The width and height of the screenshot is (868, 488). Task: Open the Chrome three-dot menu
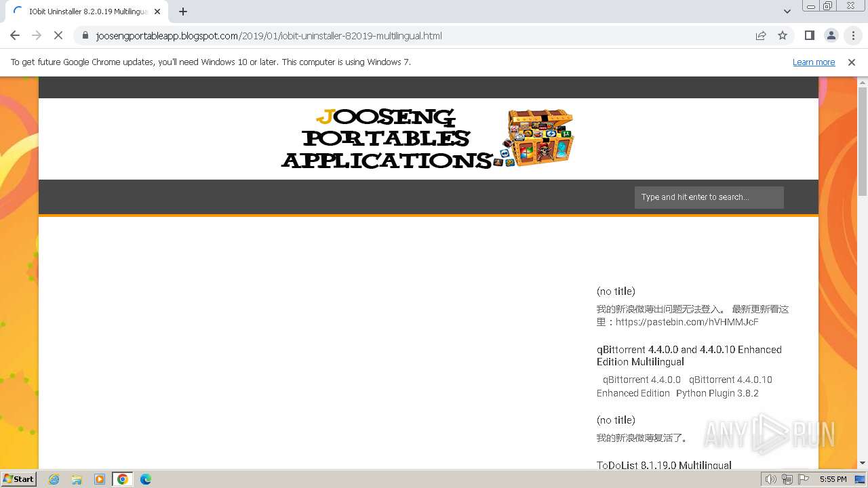click(x=853, y=36)
